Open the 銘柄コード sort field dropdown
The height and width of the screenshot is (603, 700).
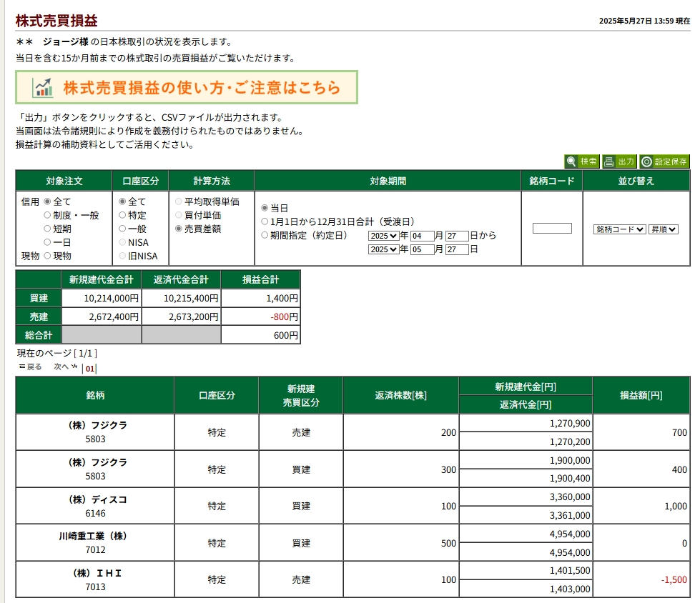point(619,229)
